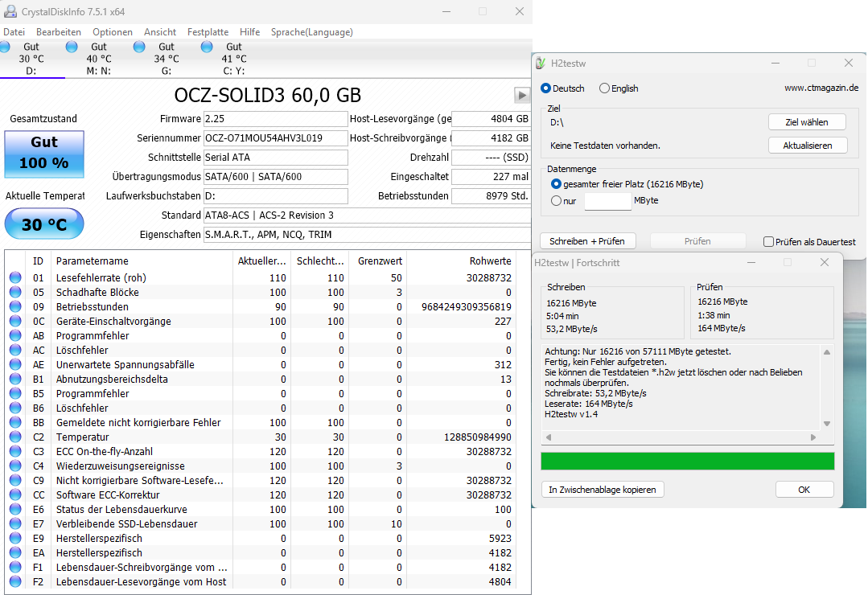The height and width of the screenshot is (595, 868).
Task: Click the Firmware field showing 2.25
Action: 276,118
